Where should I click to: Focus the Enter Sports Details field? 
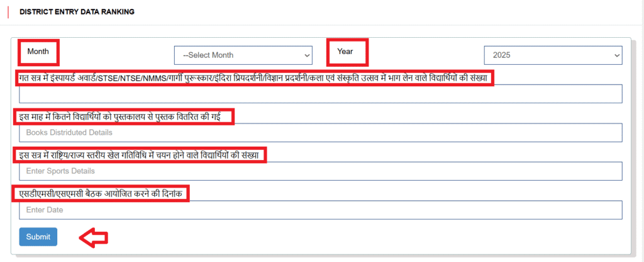pos(320,171)
